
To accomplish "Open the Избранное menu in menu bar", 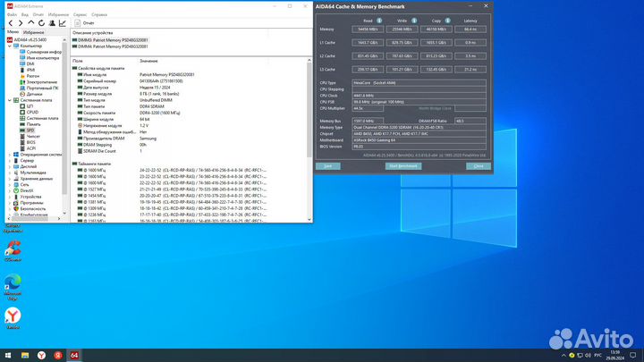I will (59, 15).
